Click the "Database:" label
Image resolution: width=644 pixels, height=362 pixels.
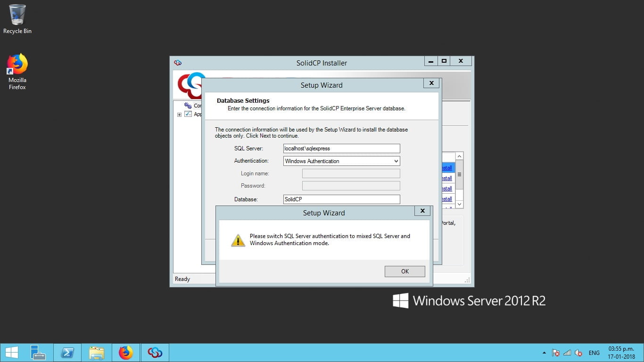point(246,199)
